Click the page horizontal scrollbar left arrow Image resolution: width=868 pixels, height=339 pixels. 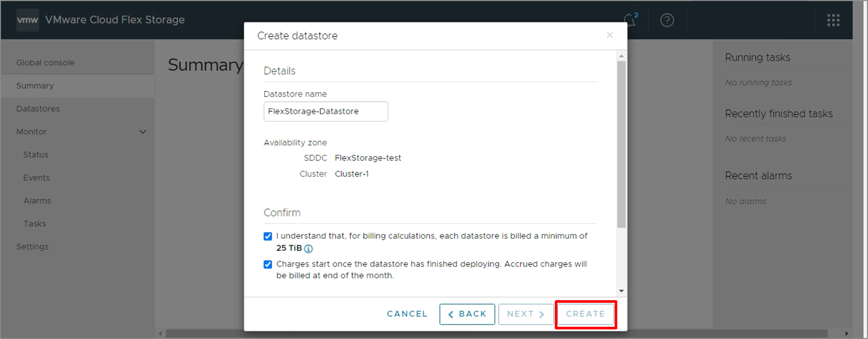(160, 334)
